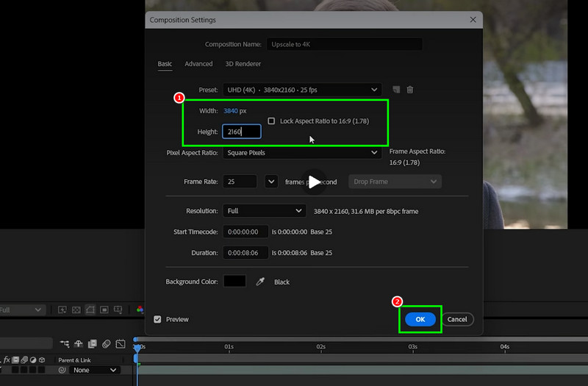Toggle Fast Previews in the viewer toolbar
Screen dimensions: 588x386
point(62,310)
